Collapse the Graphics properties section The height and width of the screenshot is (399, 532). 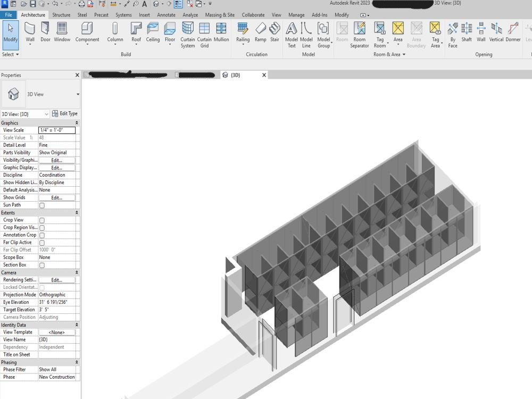[x=77, y=123]
